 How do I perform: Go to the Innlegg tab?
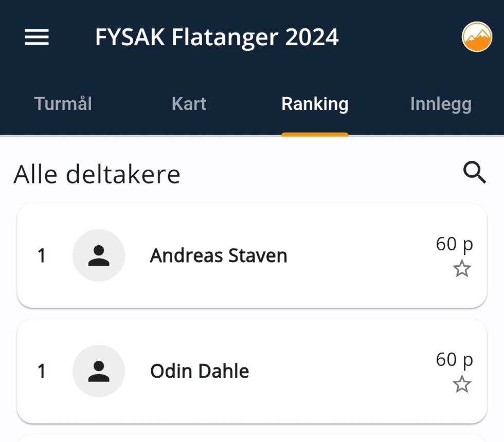[x=441, y=104]
